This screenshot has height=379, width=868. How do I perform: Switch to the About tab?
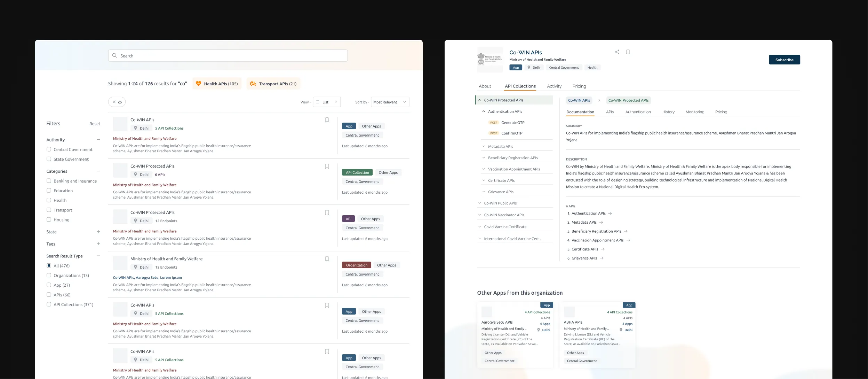click(485, 86)
